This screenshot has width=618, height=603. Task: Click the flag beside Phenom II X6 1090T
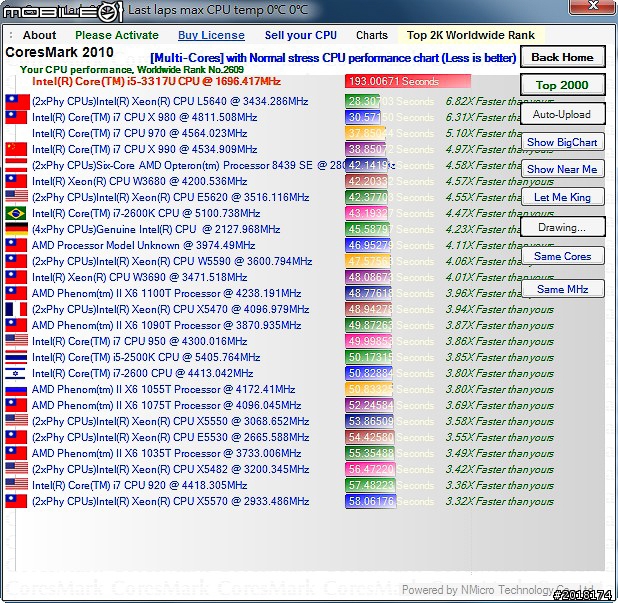(16, 325)
